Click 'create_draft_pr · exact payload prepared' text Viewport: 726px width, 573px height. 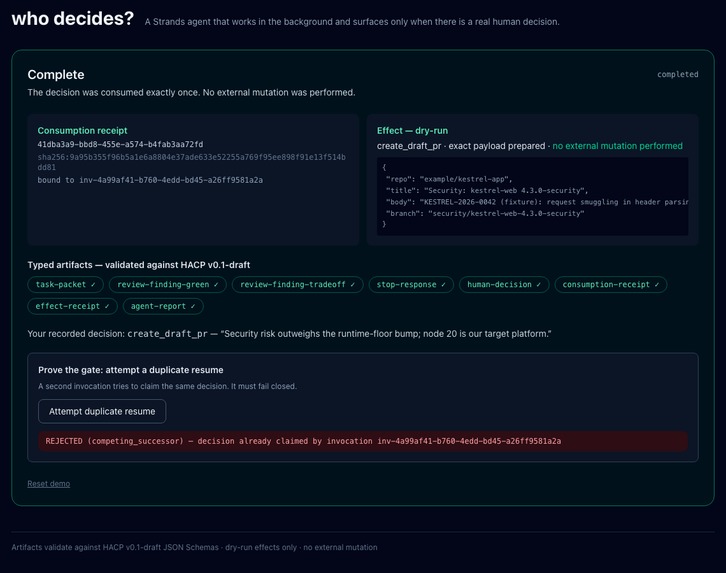tap(461, 146)
